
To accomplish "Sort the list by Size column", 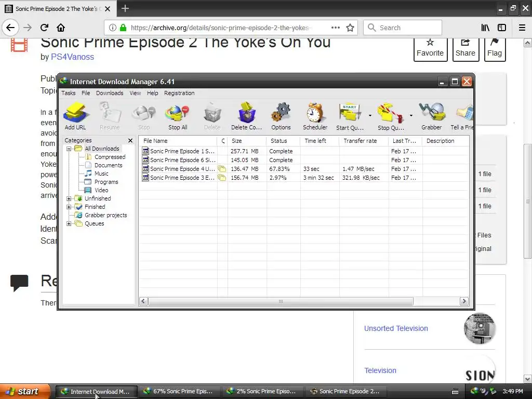I will 247,141.
